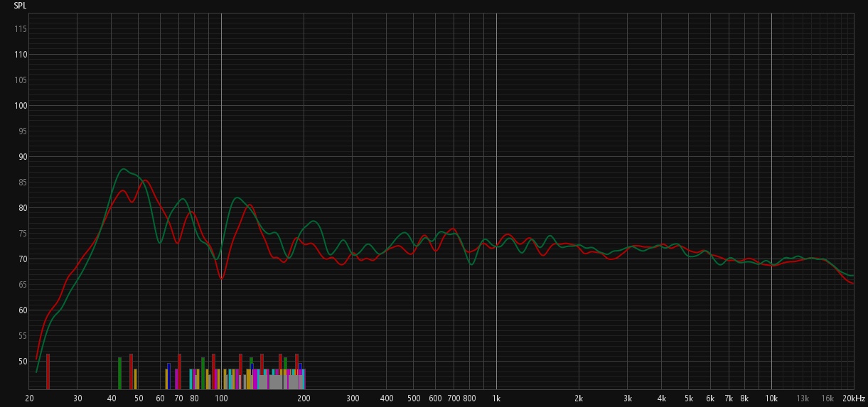Click the SPL axis title
This screenshot has width=868, height=407.
point(21,6)
